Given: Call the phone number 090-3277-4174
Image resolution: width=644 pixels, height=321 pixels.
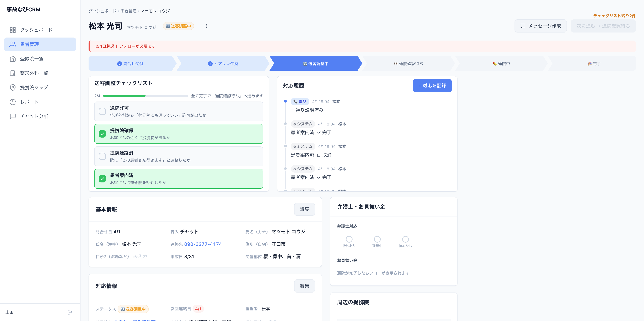Looking at the screenshot, I should tap(203, 244).
